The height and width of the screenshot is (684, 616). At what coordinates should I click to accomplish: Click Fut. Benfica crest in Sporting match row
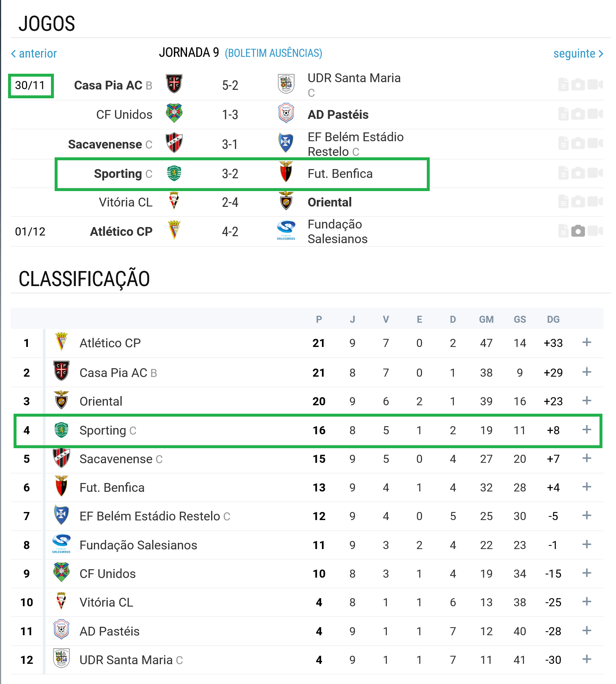[286, 172]
